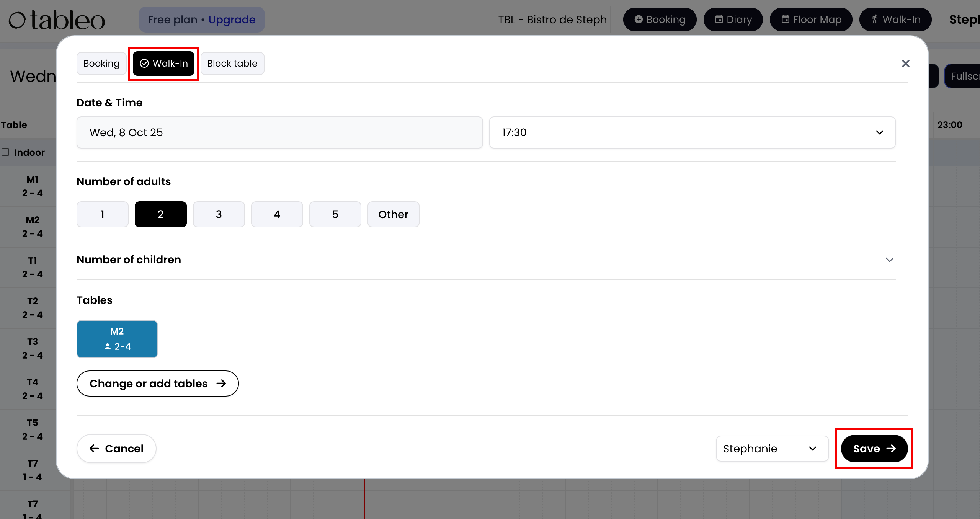Collapse the Indoor section
The height and width of the screenshot is (519, 980).
click(5, 152)
